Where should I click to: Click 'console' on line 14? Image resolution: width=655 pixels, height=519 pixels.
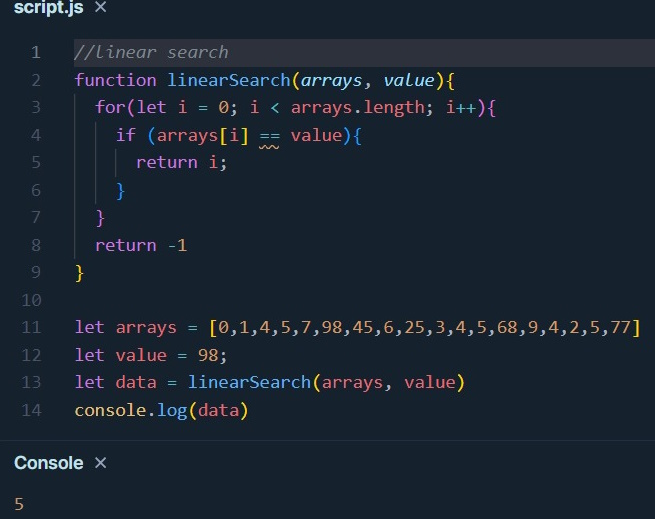[110, 410]
